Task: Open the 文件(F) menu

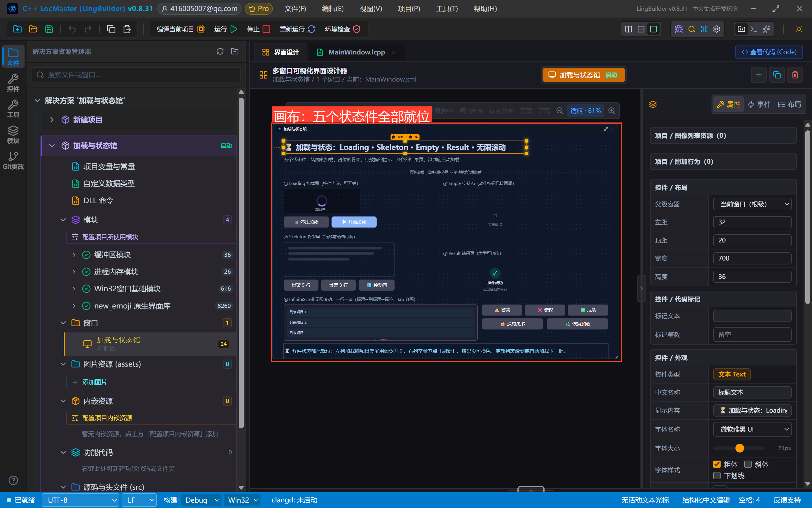Action: pyautogui.click(x=295, y=9)
